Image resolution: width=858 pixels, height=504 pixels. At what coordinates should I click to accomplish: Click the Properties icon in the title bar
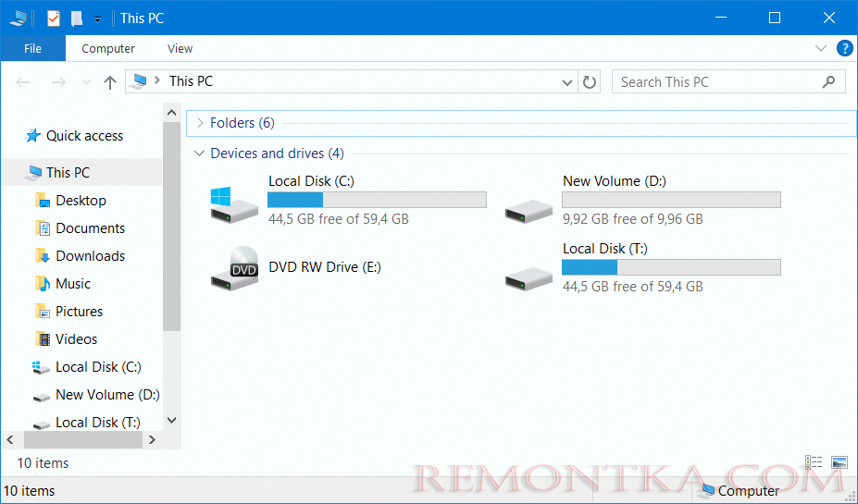[53, 18]
